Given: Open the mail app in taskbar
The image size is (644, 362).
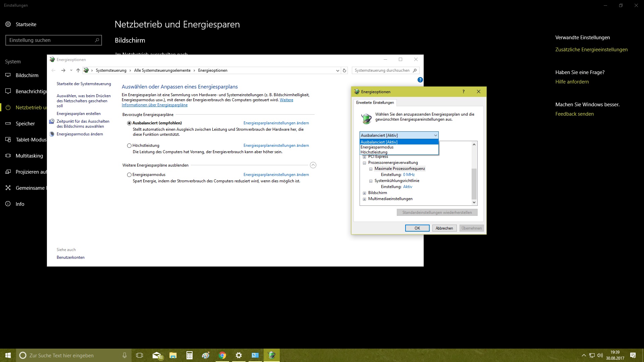Looking at the screenshot, I should point(157,355).
